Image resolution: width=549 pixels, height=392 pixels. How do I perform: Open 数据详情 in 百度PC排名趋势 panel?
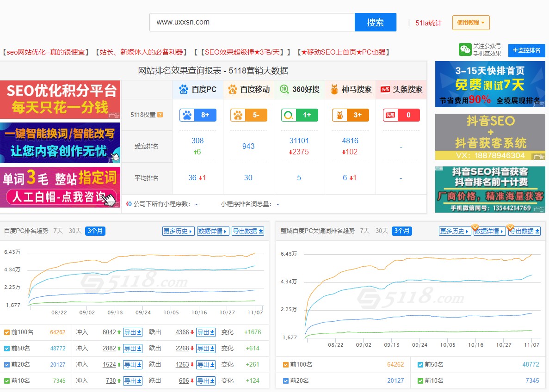pos(213,231)
